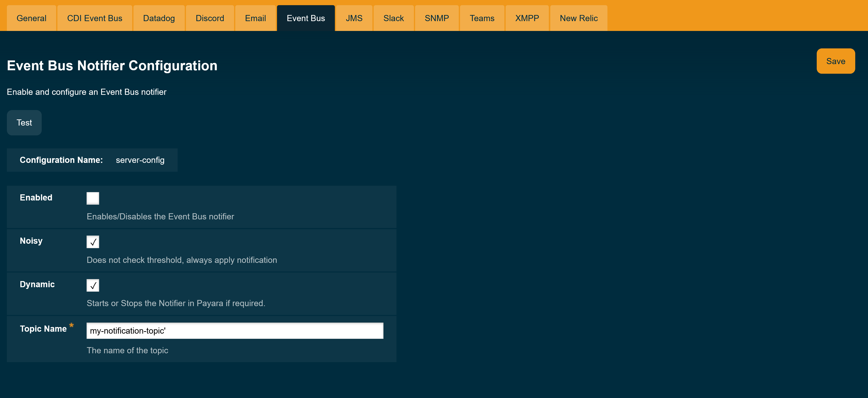Switch to the XMPP tab

coord(527,18)
